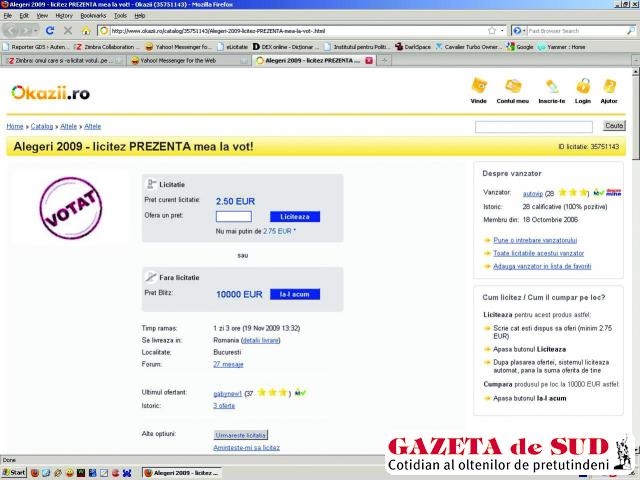Click the Vinde sell icon
This screenshot has width=640, height=480.
[x=478, y=89]
